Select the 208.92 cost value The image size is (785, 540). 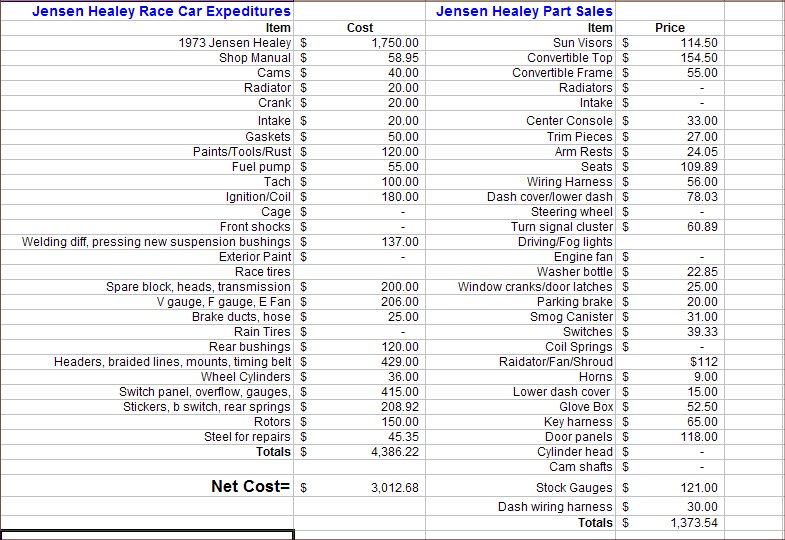[x=359, y=407]
